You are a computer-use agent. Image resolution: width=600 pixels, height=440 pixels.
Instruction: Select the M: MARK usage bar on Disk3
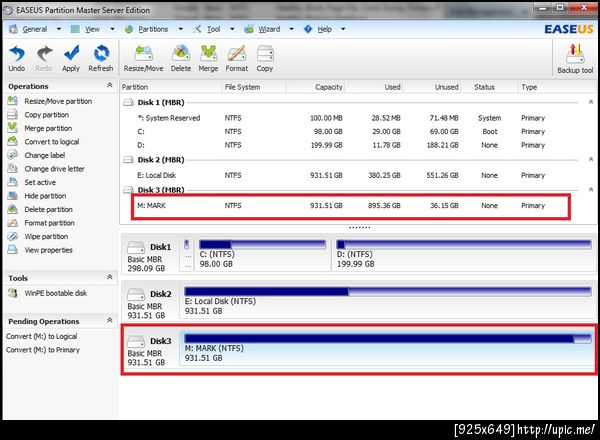[x=388, y=338]
